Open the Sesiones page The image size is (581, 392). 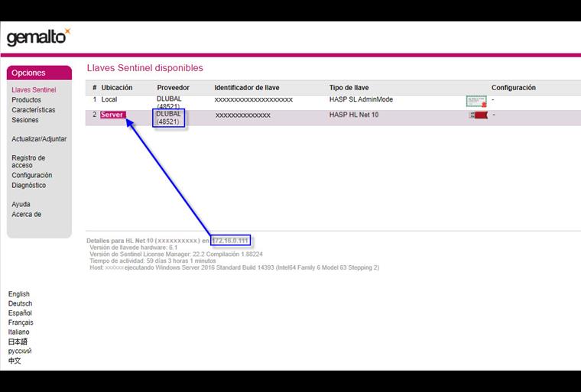click(24, 120)
